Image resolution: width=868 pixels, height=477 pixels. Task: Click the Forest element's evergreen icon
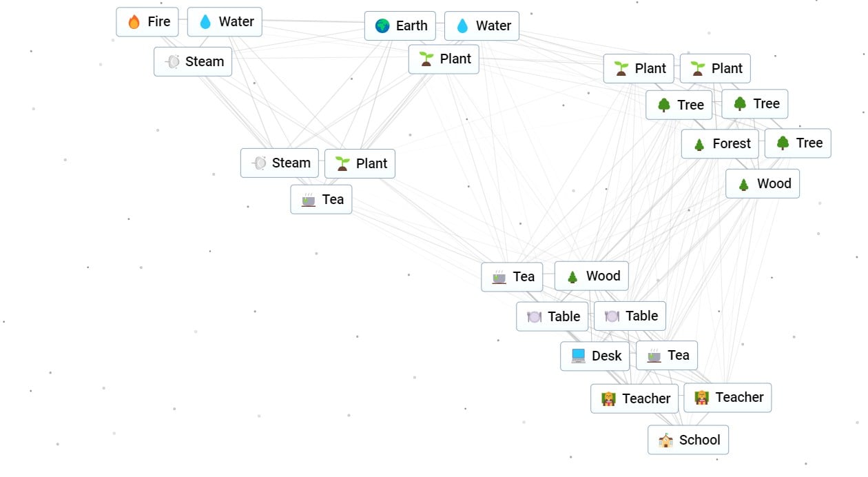(x=699, y=144)
